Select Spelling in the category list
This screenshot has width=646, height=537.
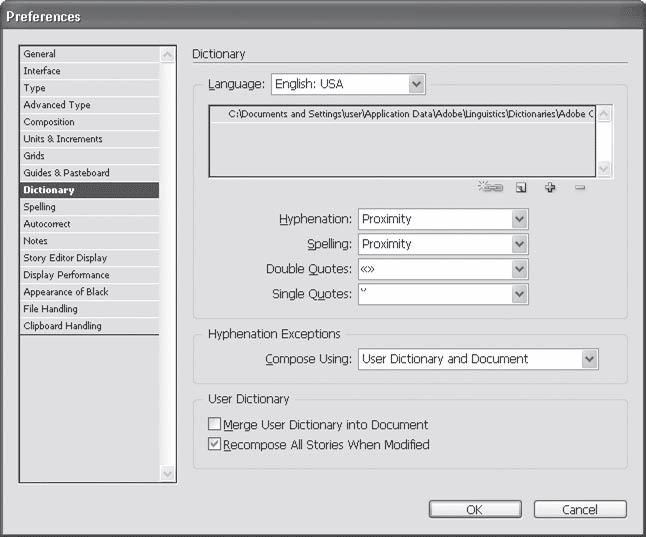click(x=40, y=207)
